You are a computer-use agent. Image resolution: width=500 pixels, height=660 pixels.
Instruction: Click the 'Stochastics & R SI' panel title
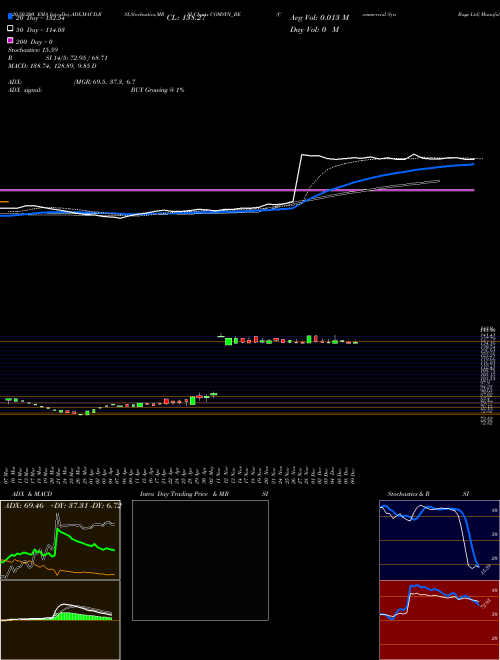tap(428, 494)
